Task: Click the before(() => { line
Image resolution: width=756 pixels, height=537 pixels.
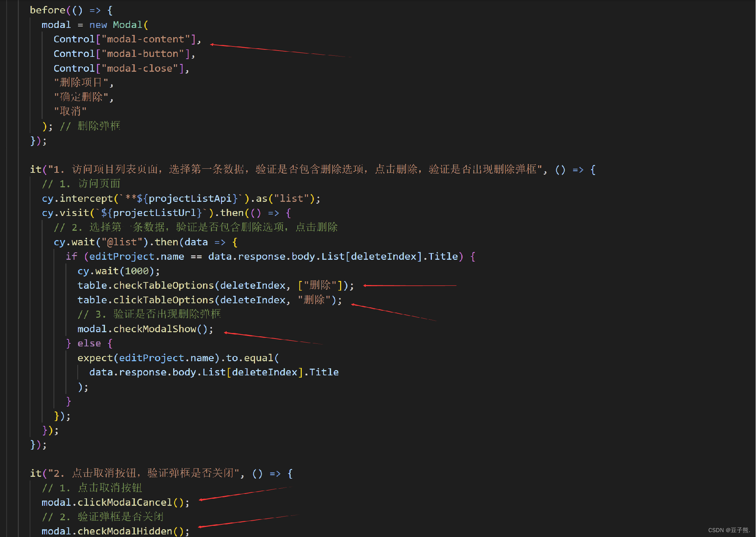Action: click(x=71, y=10)
